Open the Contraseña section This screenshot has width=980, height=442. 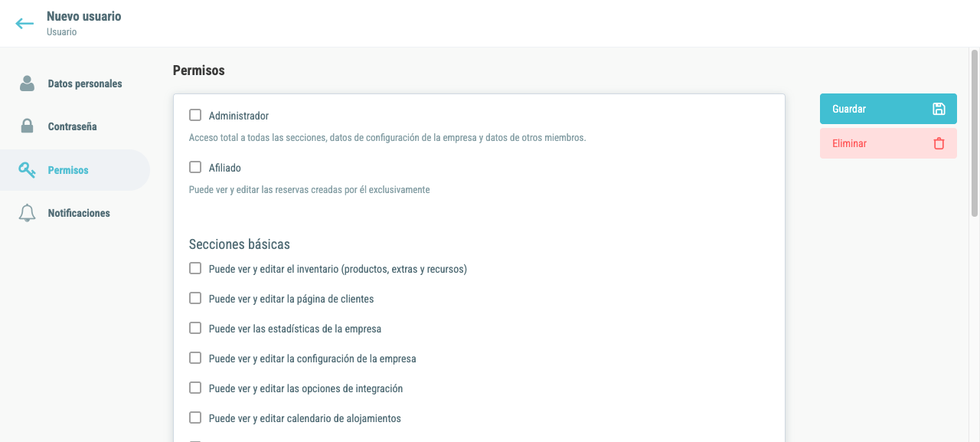coord(75,126)
